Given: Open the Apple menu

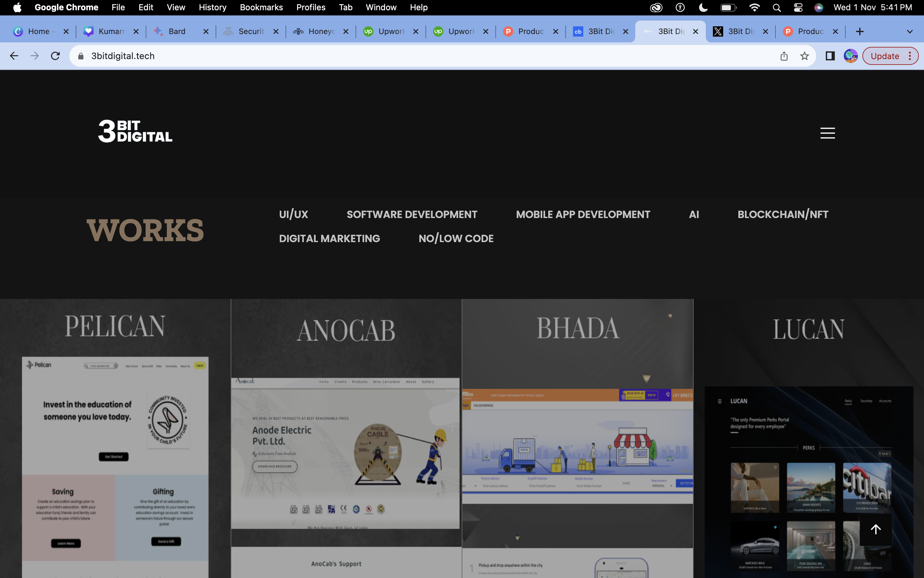Looking at the screenshot, I should coord(17,7).
